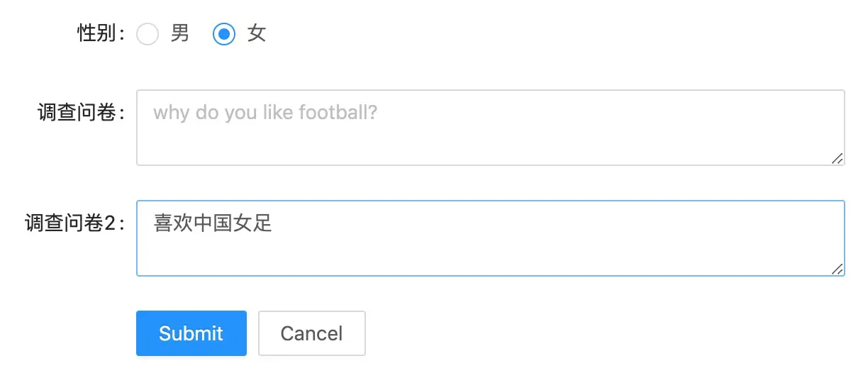Viewport: 868px width, 373px height.
Task: Select the 男 radio button
Action: point(148,34)
